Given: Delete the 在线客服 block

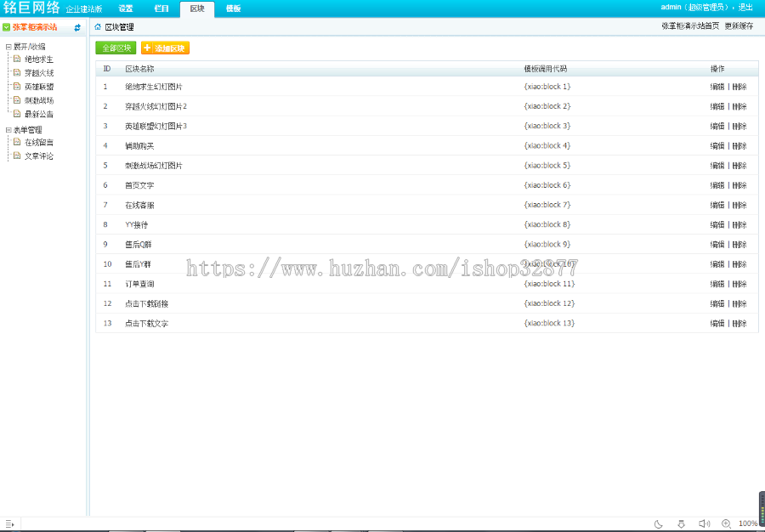Looking at the screenshot, I should pyautogui.click(x=739, y=206).
